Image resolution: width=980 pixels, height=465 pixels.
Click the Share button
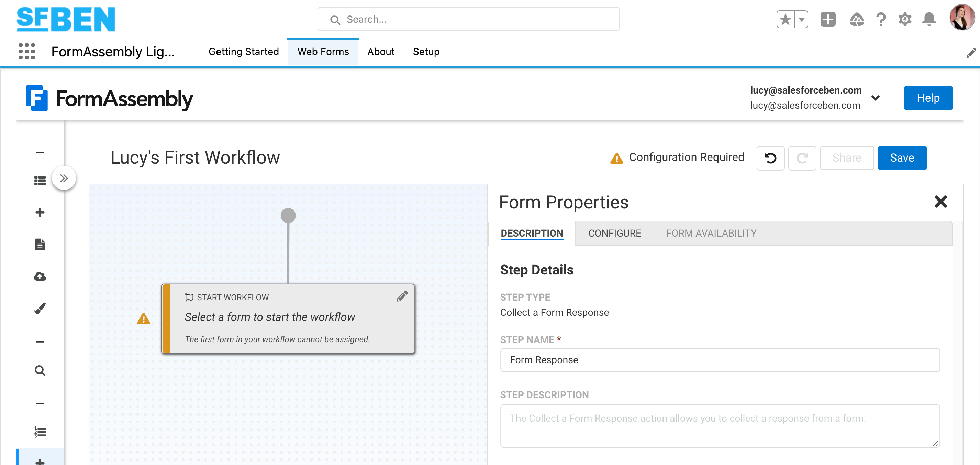[846, 158]
